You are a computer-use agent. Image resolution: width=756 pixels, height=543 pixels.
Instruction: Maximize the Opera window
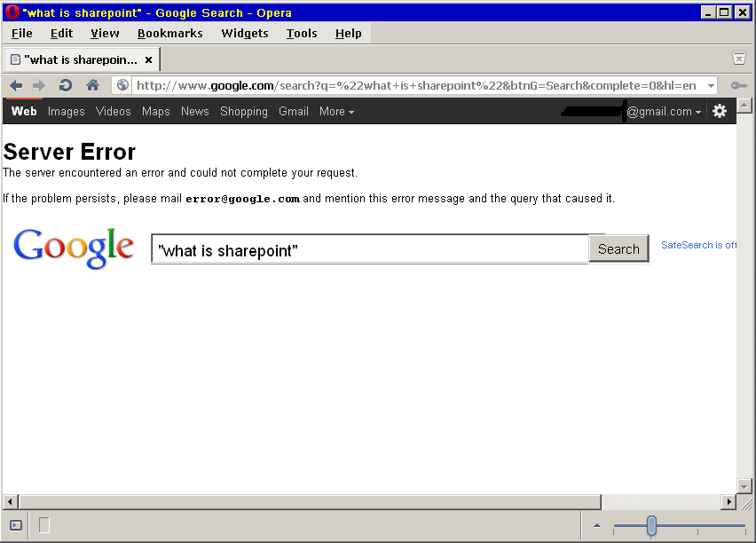(x=724, y=12)
